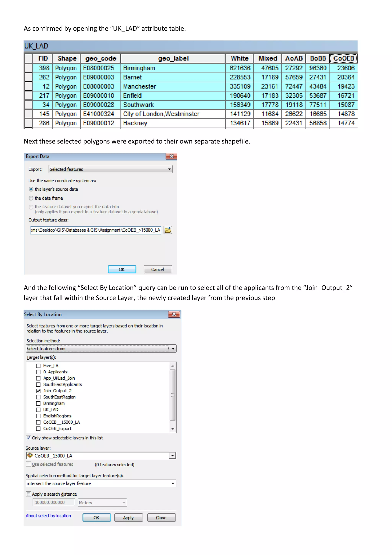Image resolution: width=392 pixels, height=555 pixels.
Task: Close the Export Data dialog
Action: (x=171, y=156)
